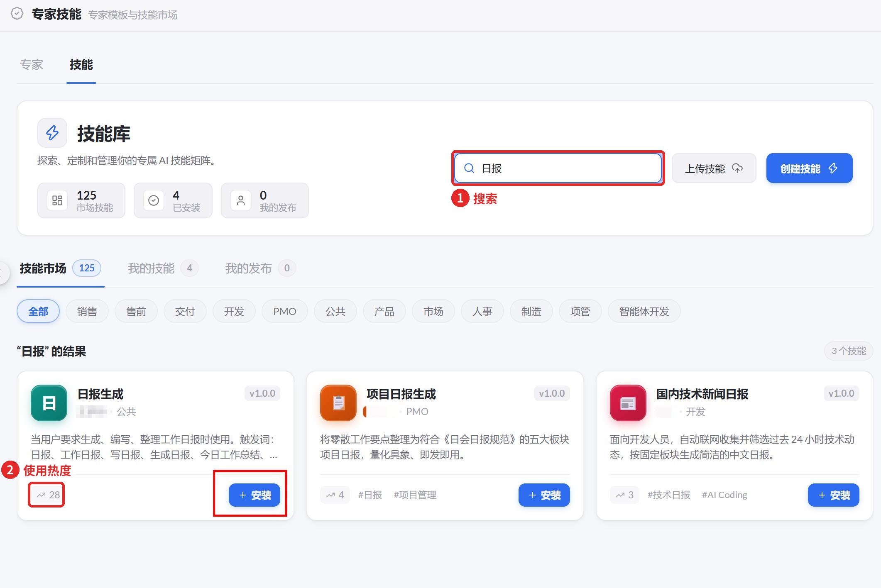Click the red 国内技术新闻日报 skill icon

[x=628, y=403]
